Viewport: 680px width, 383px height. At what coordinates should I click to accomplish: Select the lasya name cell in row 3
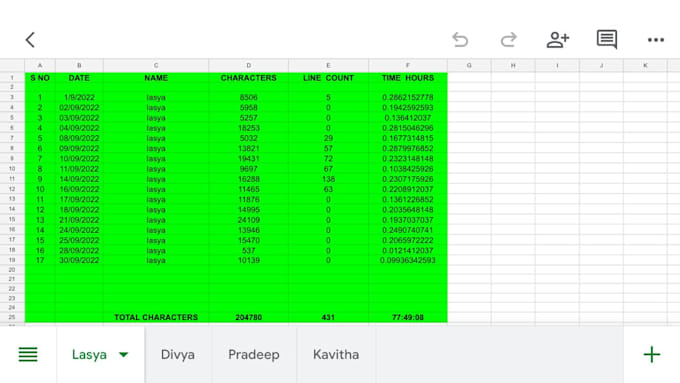156,98
